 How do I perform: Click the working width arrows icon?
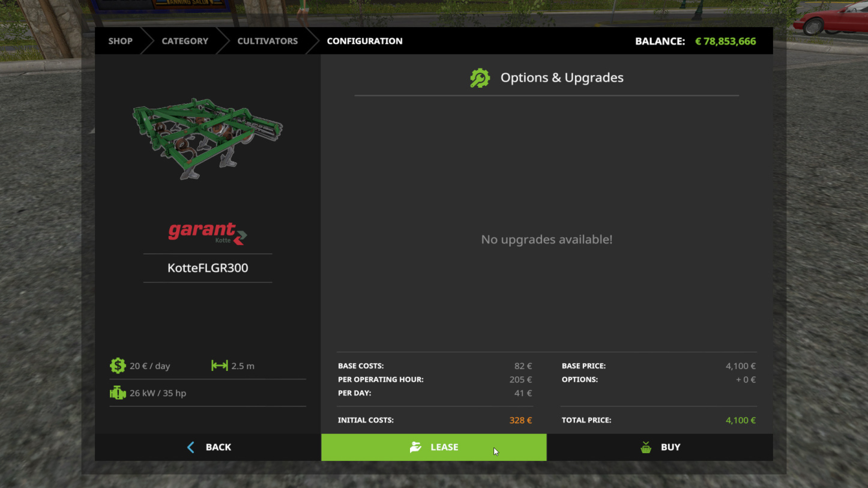point(219,366)
